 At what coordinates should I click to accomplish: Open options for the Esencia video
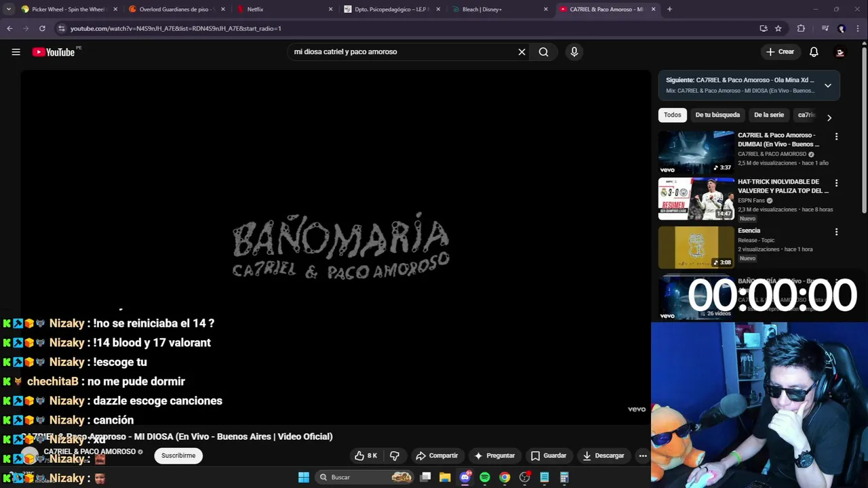click(x=836, y=232)
